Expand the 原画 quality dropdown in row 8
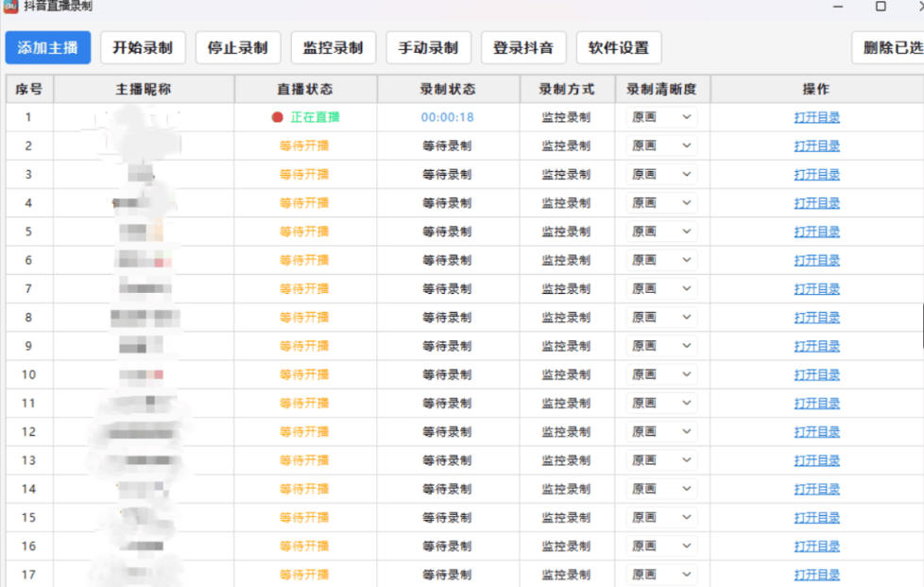The image size is (924, 587). point(661,317)
